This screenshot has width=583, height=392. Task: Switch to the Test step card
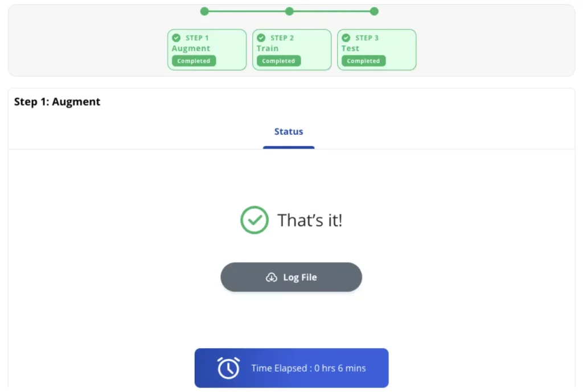pyautogui.click(x=376, y=49)
